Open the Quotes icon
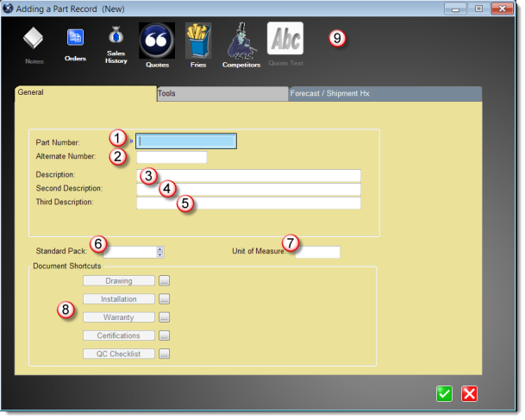Image resolution: width=525 pixels, height=420 pixels. point(157,41)
